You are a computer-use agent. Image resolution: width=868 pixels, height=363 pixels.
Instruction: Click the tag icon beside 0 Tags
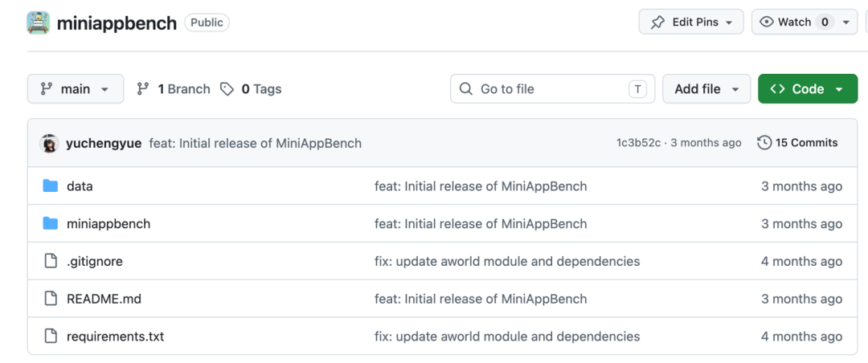point(227,89)
